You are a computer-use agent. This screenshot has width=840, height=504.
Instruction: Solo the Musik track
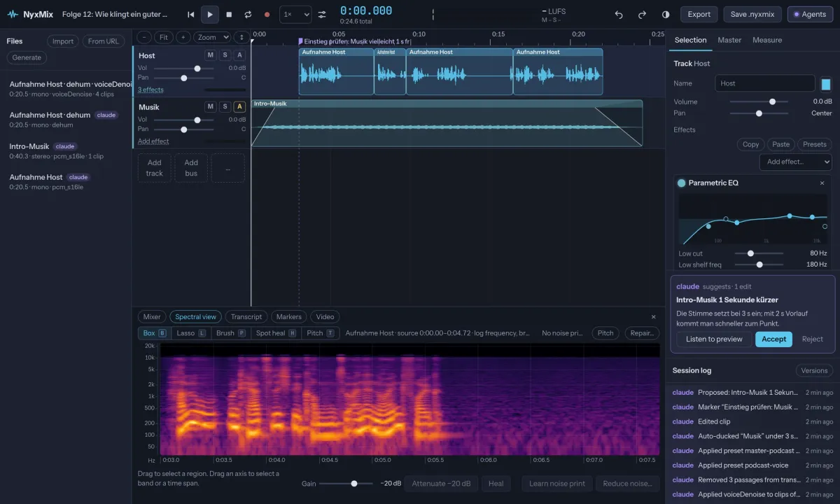pos(225,106)
